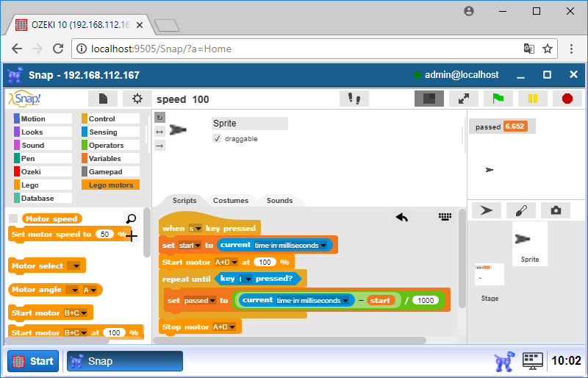Open Motion block category
Screen dimensions: 588x378
click(43, 118)
